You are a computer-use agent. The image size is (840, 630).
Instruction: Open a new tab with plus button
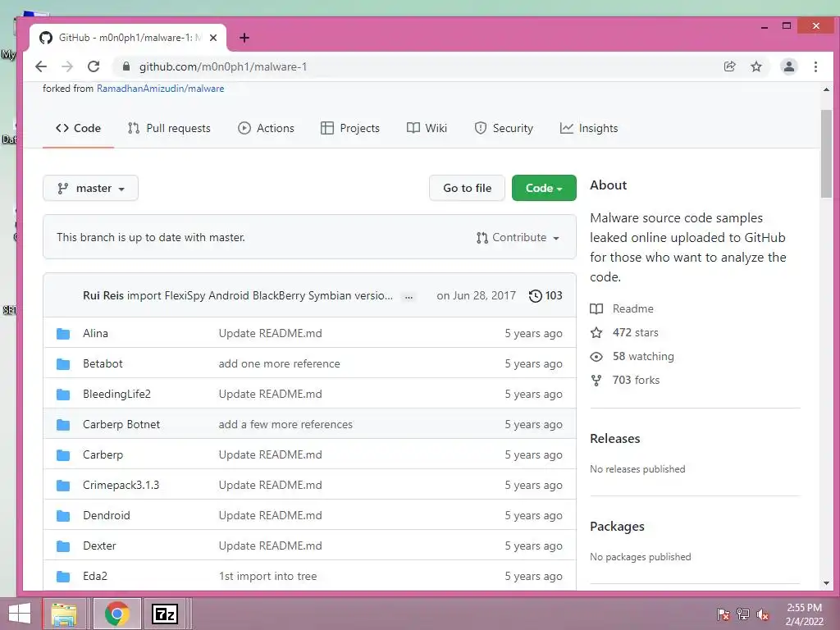(244, 38)
